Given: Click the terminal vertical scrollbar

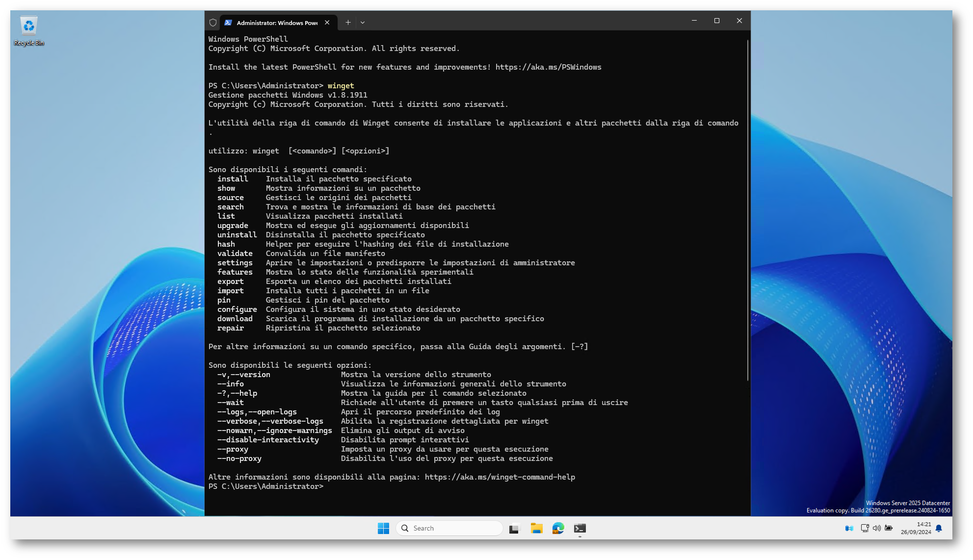Looking at the screenshot, I should 747,211.
